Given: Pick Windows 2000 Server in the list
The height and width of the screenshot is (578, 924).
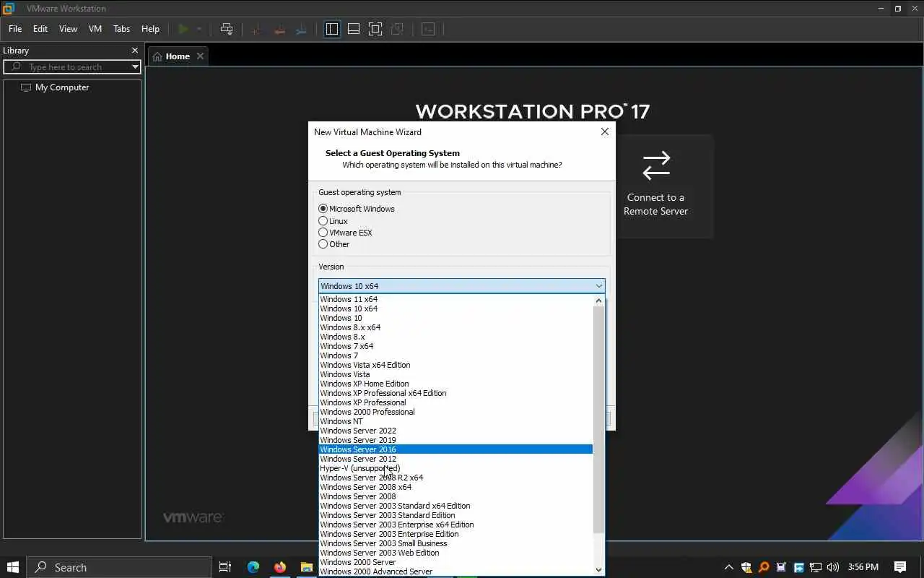Looking at the screenshot, I should tap(456, 562).
